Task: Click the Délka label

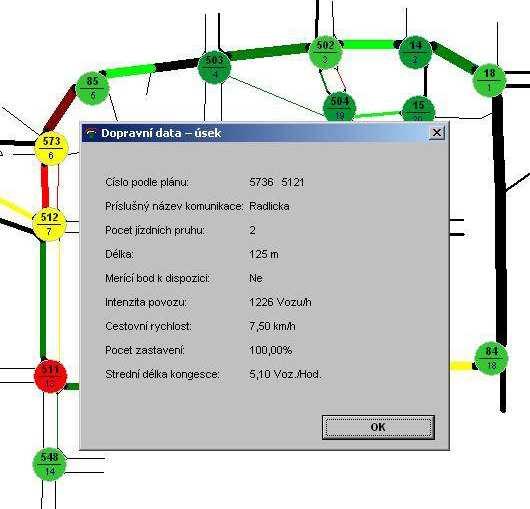Action: pos(119,254)
